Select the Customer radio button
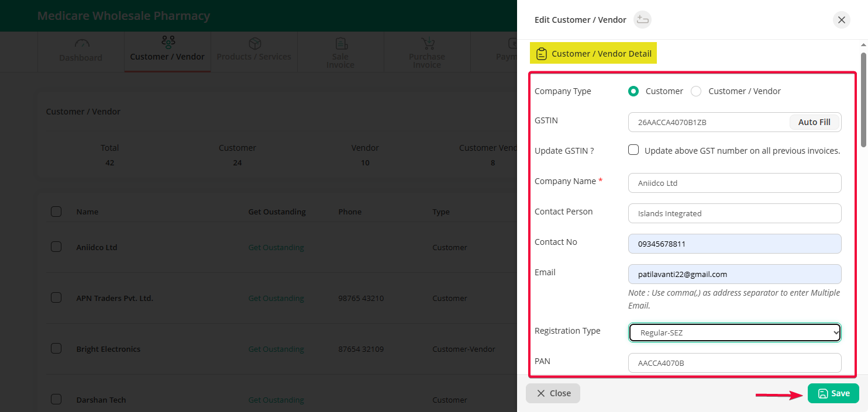Screen dimensions: 868x412 click(x=633, y=91)
